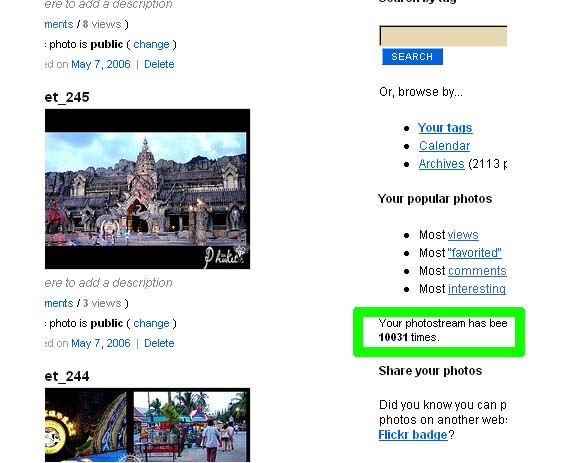The width and height of the screenshot is (586, 463).
Task: Open the Your tags link
Action: (x=445, y=128)
